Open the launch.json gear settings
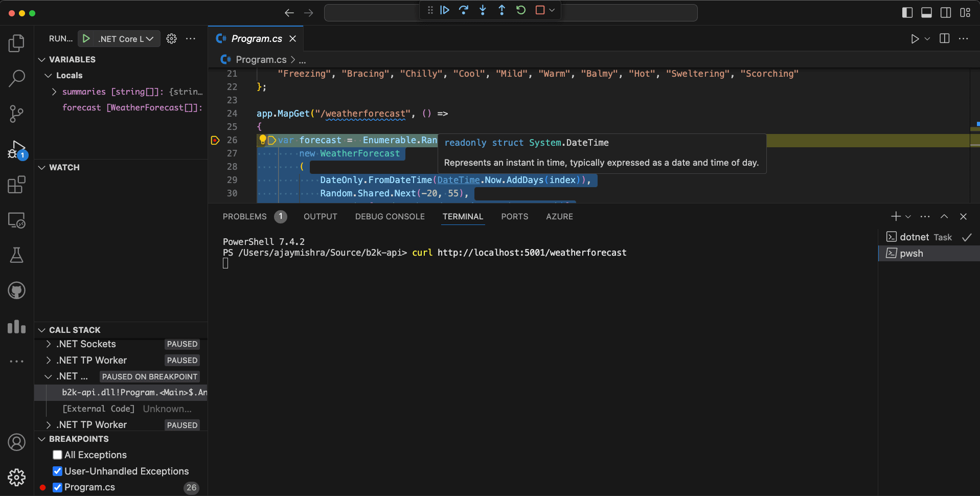Image resolution: width=980 pixels, height=496 pixels. click(172, 39)
